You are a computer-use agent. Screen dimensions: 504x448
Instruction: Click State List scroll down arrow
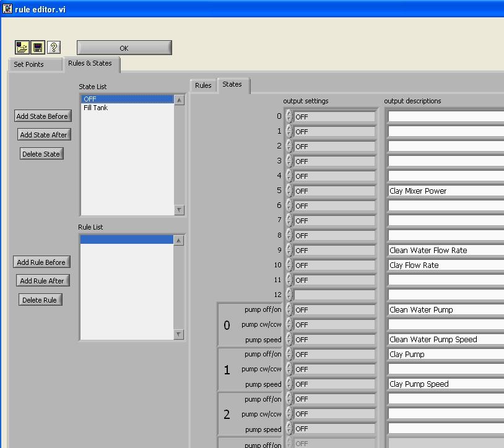coord(179,210)
